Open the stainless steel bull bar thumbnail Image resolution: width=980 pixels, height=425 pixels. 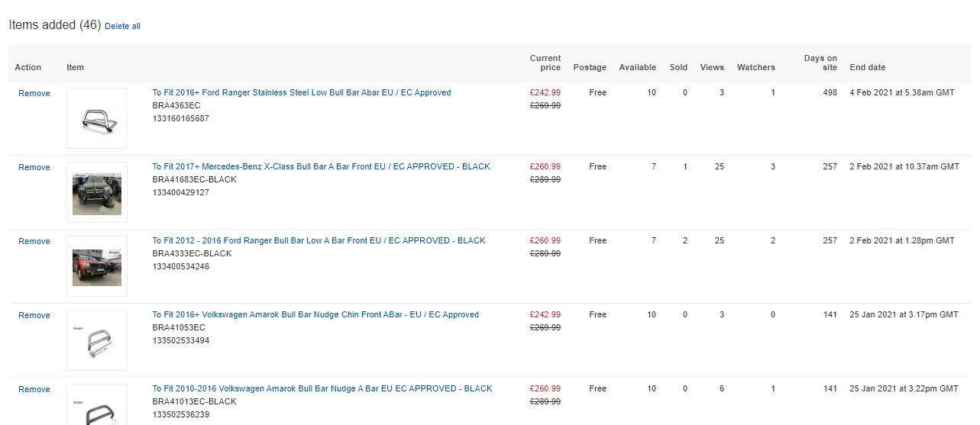pos(97,118)
